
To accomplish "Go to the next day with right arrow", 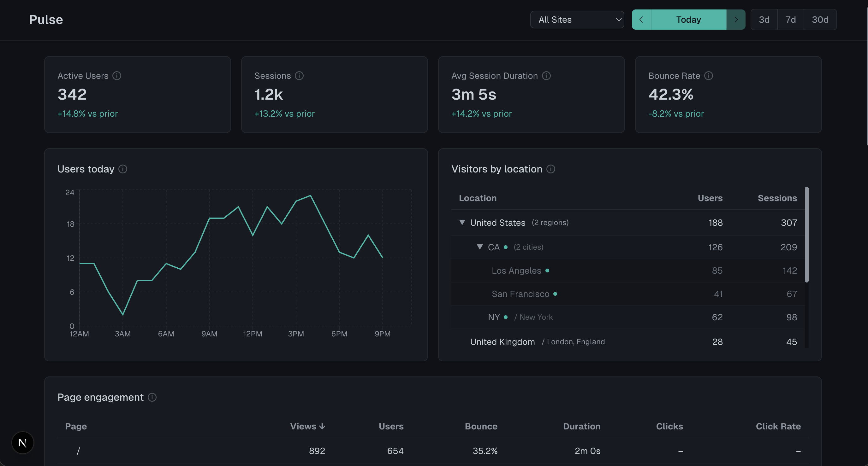I will point(735,20).
